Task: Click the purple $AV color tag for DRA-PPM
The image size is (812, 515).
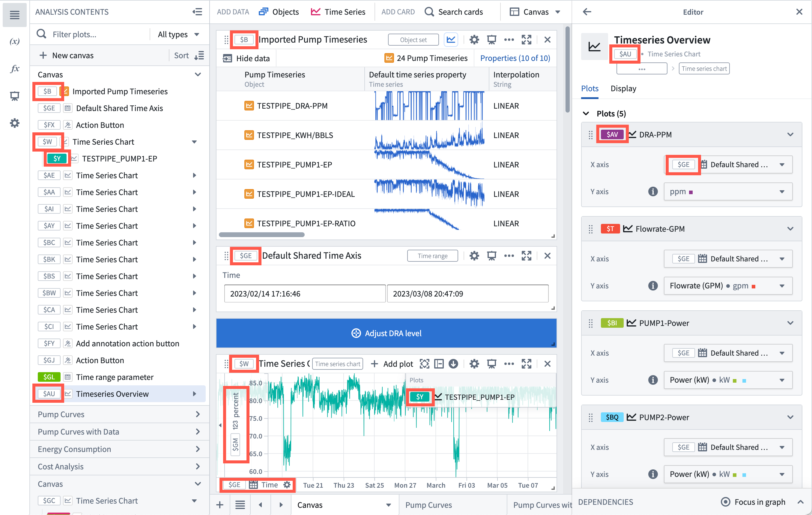Action: (x=612, y=134)
